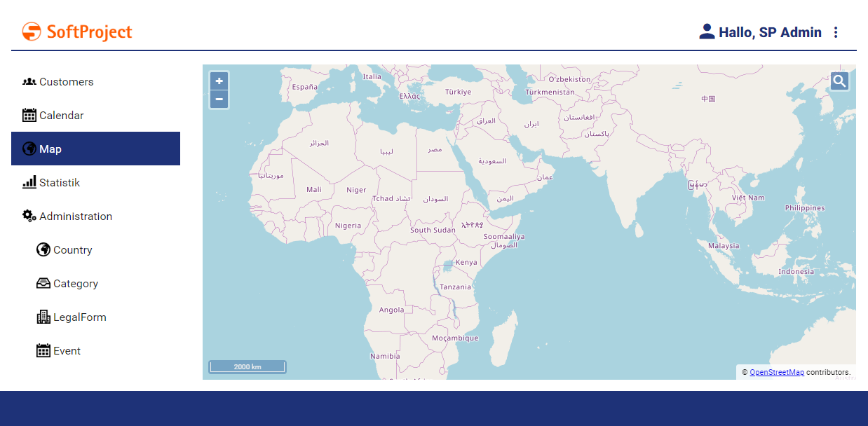
Task: Expand the Administration section
Action: (x=75, y=217)
